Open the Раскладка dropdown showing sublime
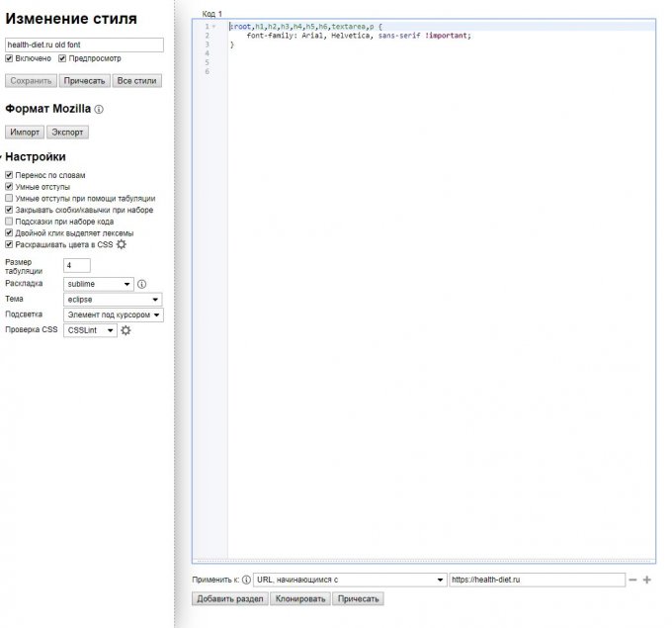The image size is (672, 628). coord(98,284)
